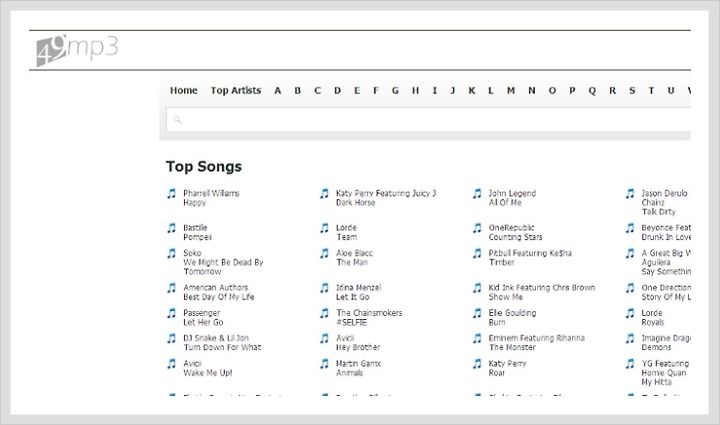The width and height of the screenshot is (720, 425).
Task: Open The Chainsmokers #SELFIE link
Action: pyautogui.click(x=369, y=318)
